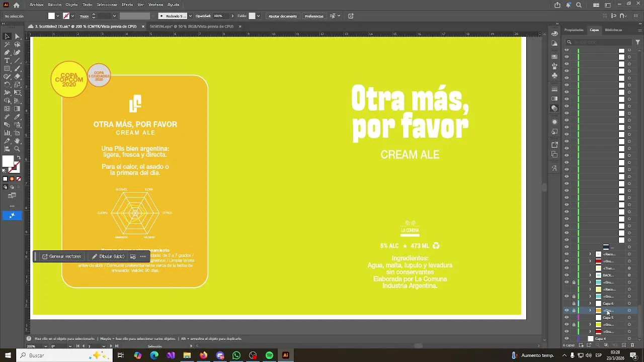This screenshot has height=362, width=644.
Task: Switch to the Propiedades panel tab
Action: tap(574, 30)
